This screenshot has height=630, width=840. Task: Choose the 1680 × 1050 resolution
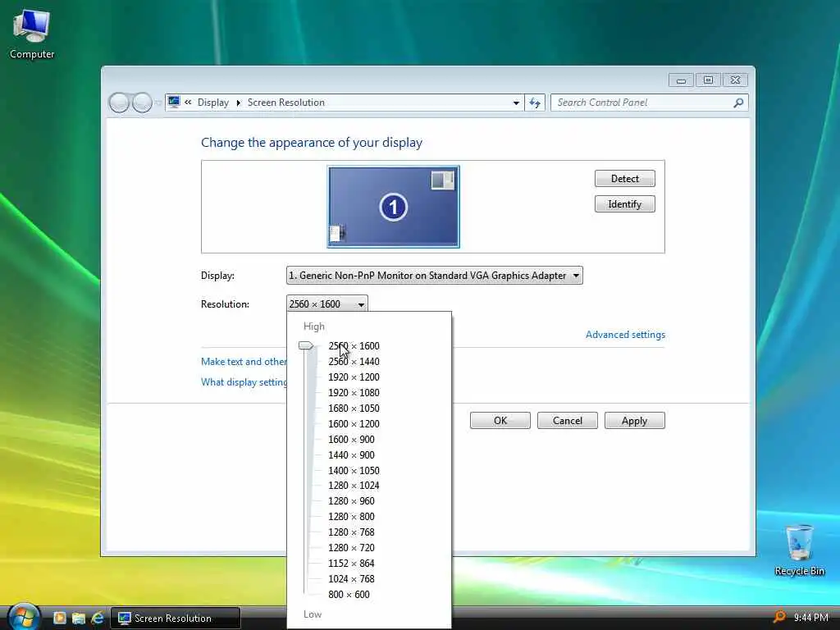[354, 409]
